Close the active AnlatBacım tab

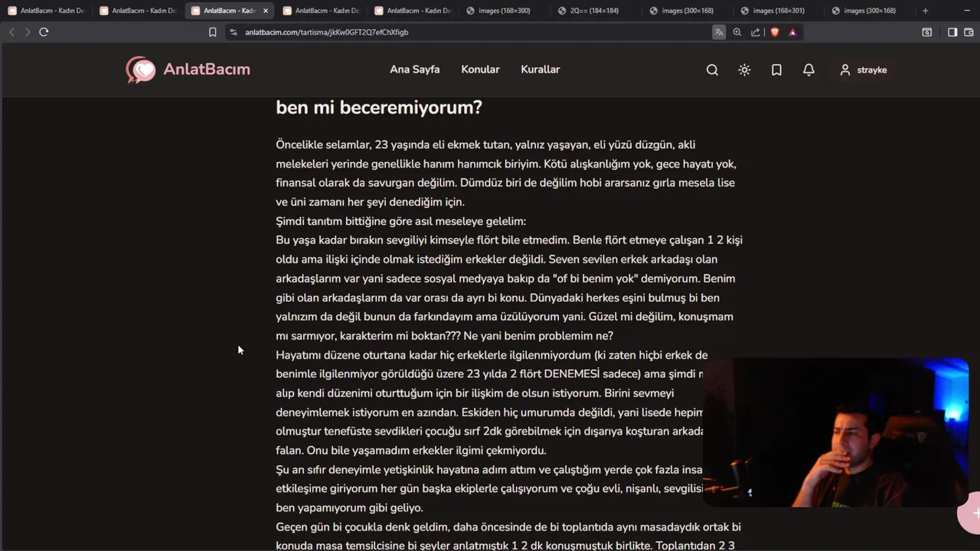[x=266, y=11]
